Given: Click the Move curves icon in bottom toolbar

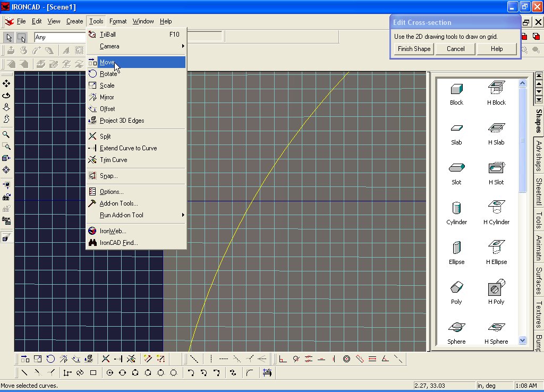Looking at the screenshot, I should click(x=25, y=359).
